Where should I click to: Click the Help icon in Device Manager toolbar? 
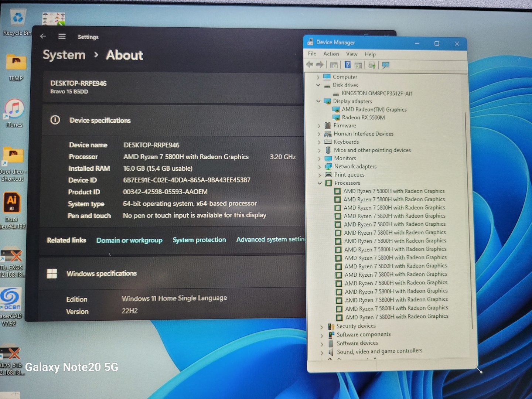[347, 65]
